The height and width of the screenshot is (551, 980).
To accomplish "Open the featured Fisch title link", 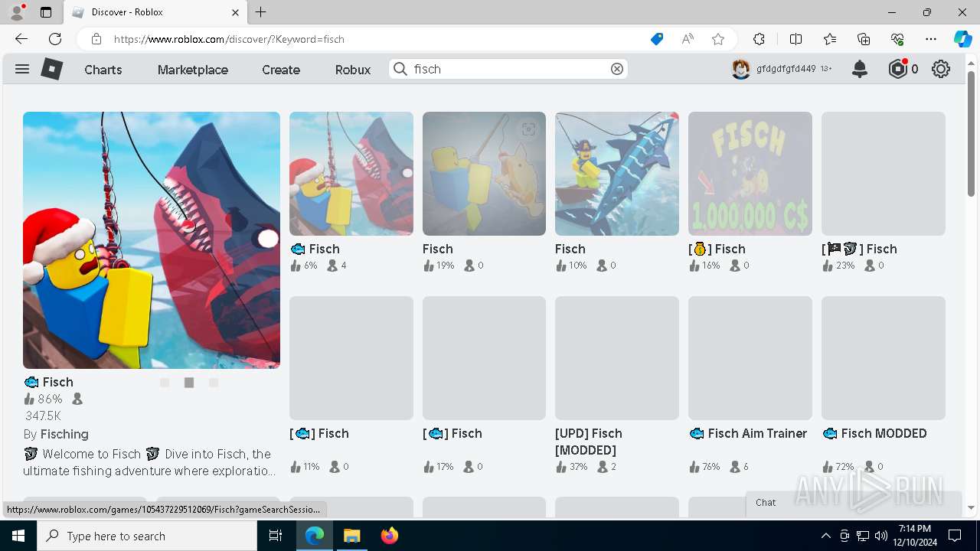I will [x=49, y=382].
